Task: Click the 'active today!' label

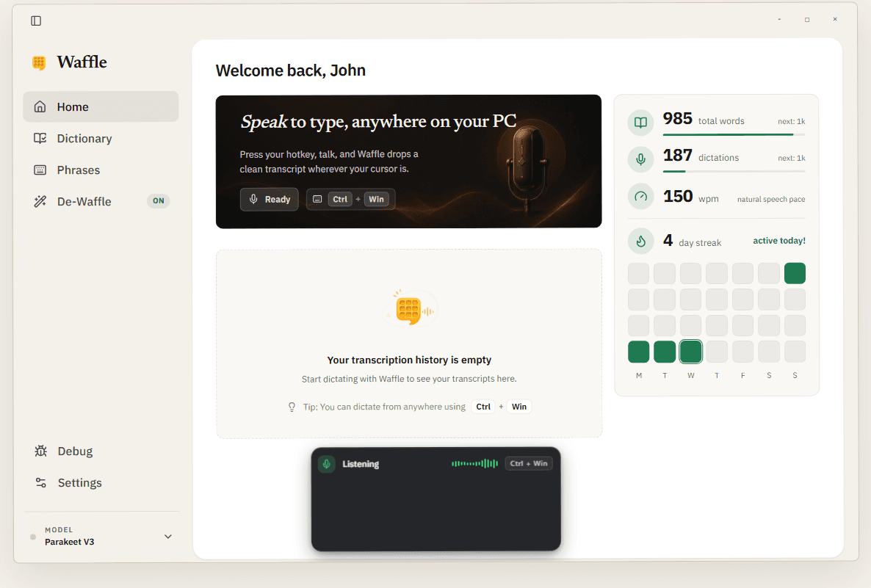Action: 778,241
